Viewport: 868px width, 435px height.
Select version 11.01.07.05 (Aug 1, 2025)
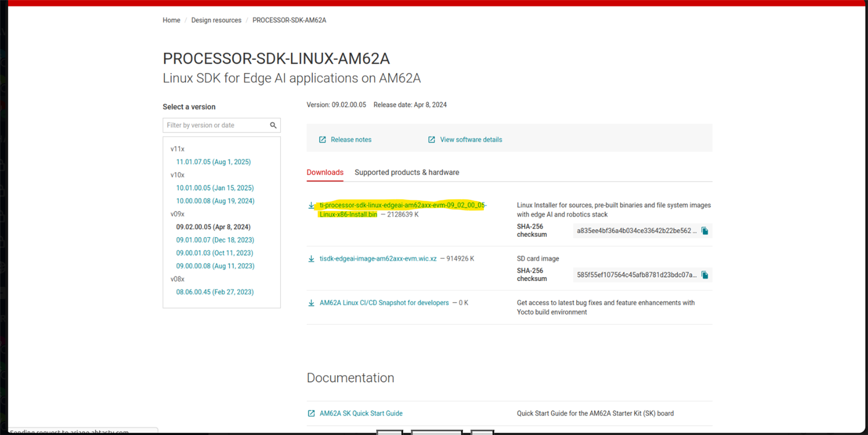(213, 162)
